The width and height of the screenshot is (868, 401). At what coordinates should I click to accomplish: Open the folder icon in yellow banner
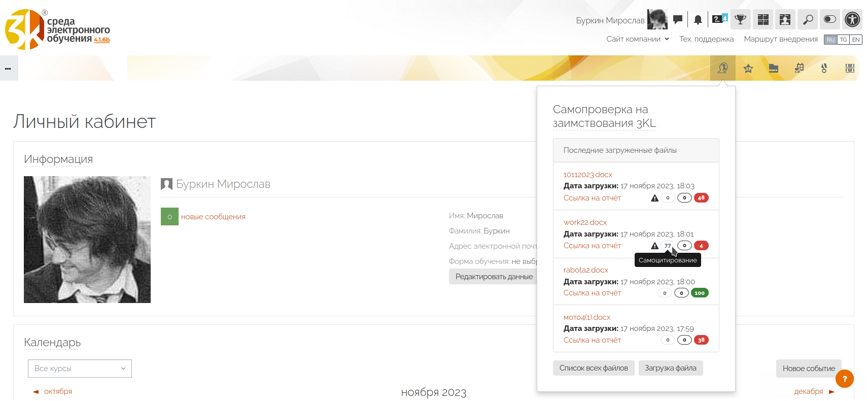[774, 69]
